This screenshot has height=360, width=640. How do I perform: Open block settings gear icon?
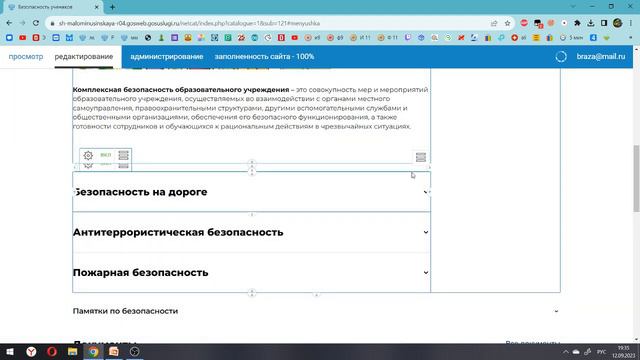click(x=88, y=155)
